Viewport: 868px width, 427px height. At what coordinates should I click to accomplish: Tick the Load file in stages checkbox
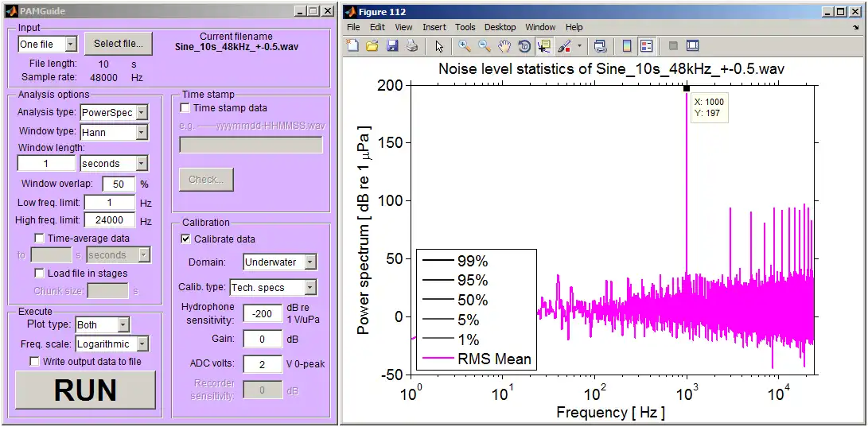pos(39,274)
